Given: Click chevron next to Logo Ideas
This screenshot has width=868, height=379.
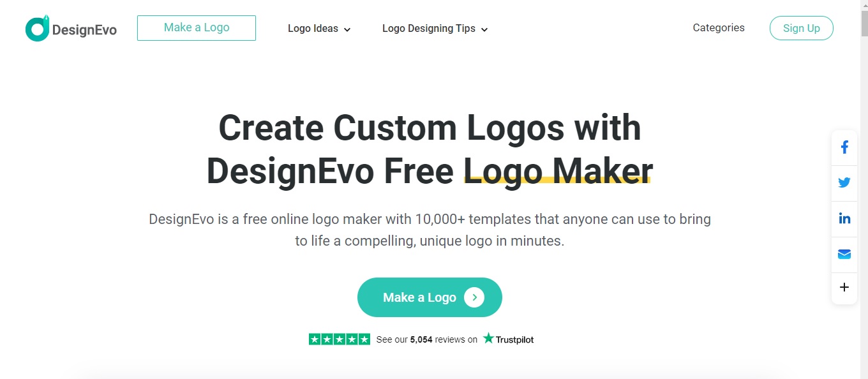Looking at the screenshot, I should 347,29.
